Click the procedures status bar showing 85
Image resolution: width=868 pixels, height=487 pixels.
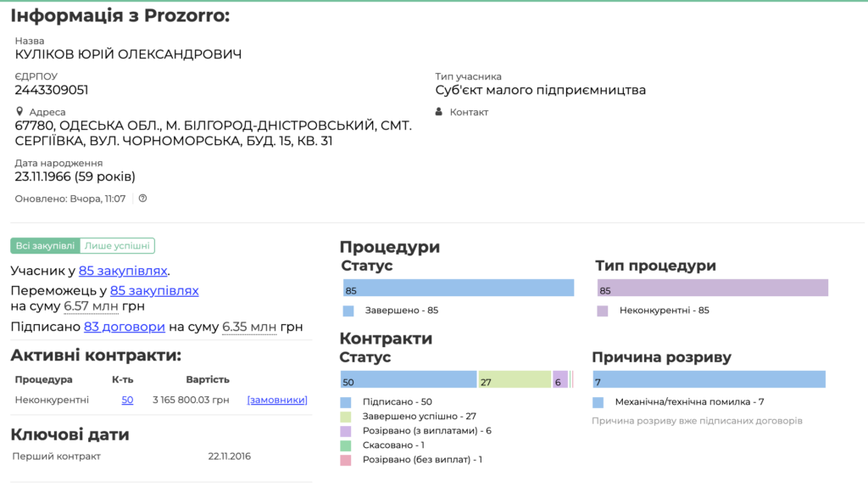coord(458,288)
